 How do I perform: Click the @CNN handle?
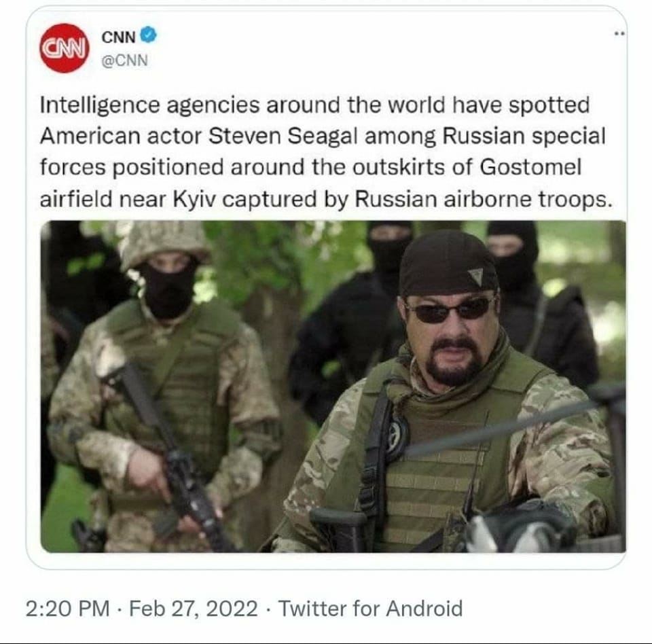click(124, 61)
